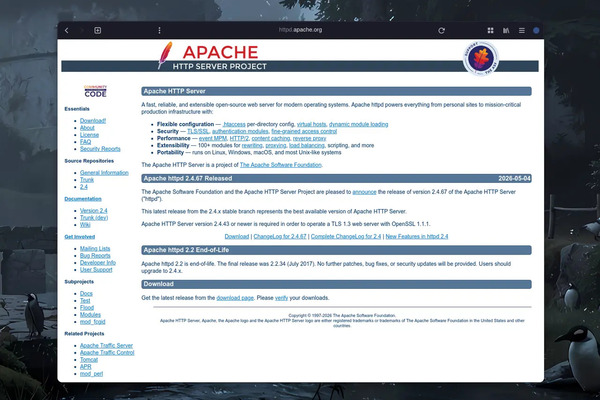Open Complete ChangeLog for 2.4 link
600x400 pixels.
tap(346, 236)
